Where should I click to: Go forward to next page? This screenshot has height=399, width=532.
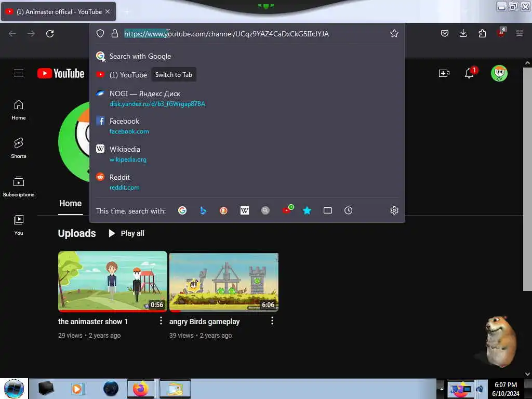31,34
